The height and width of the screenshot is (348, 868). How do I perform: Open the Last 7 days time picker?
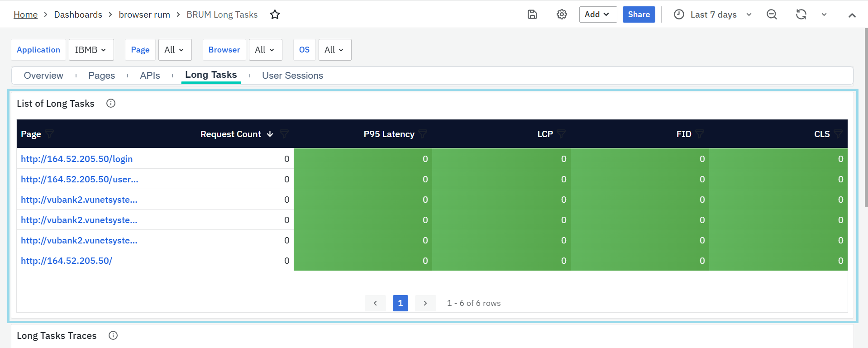pos(713,14)
